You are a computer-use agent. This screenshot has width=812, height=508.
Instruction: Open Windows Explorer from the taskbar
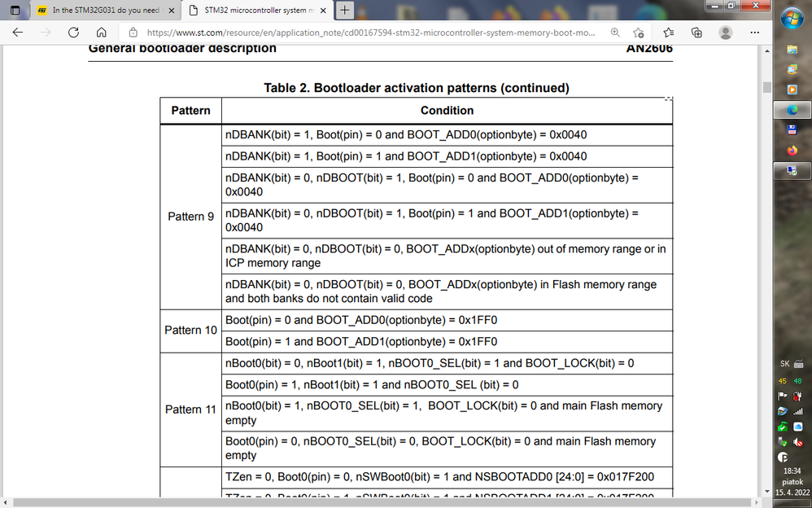[792, 50]
